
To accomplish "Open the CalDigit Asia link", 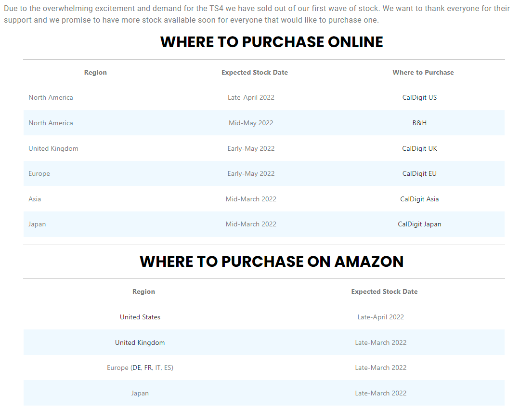I will [419, 199].
